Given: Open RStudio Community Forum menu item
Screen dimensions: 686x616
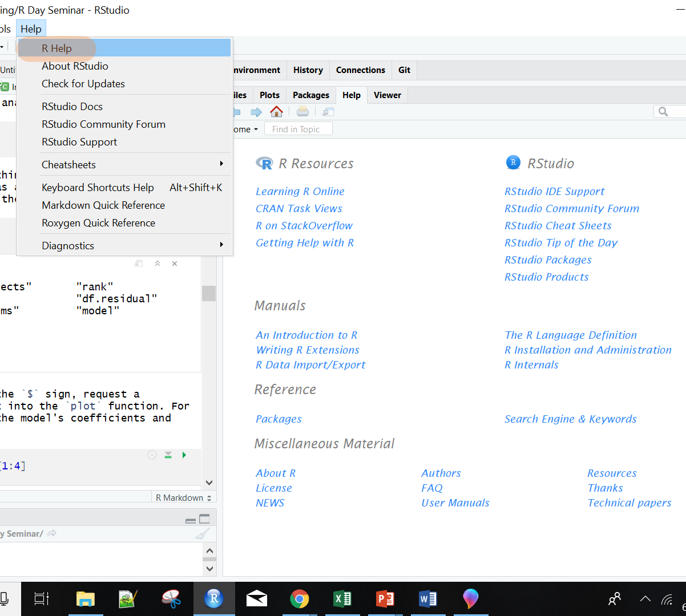Looking at the screenshot, I should [x=124, y=124].
